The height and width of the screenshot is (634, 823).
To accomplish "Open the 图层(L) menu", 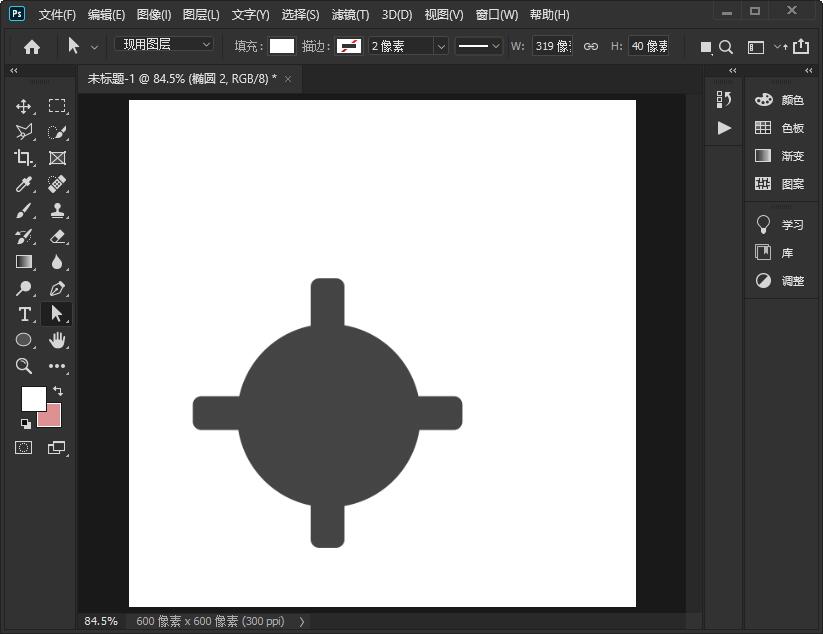I will (201, 15).
